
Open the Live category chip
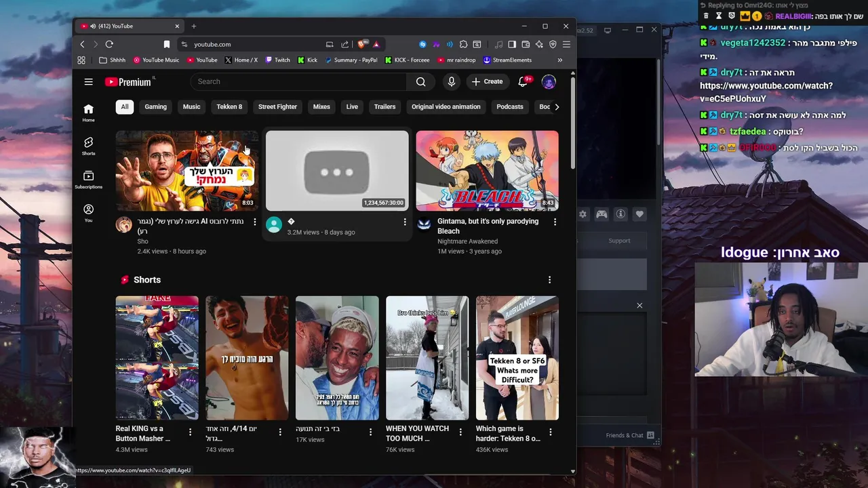tap(352, 106)
